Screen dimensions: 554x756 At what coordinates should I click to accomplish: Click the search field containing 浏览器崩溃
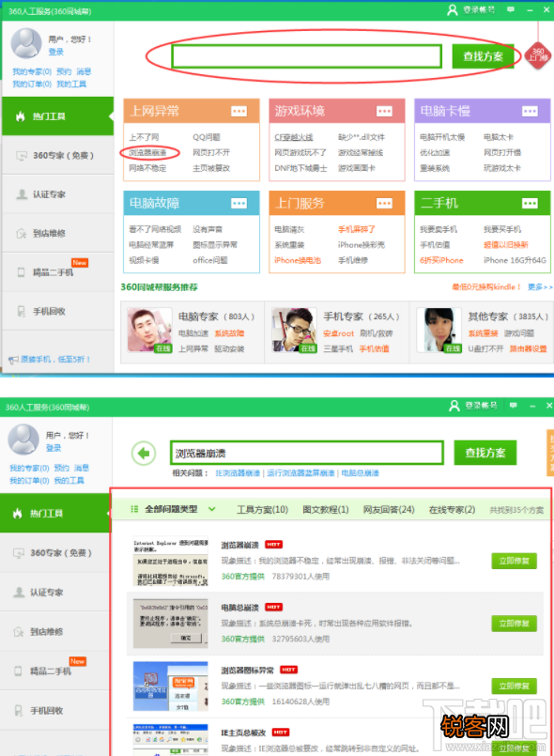click(x=307, y=454)
